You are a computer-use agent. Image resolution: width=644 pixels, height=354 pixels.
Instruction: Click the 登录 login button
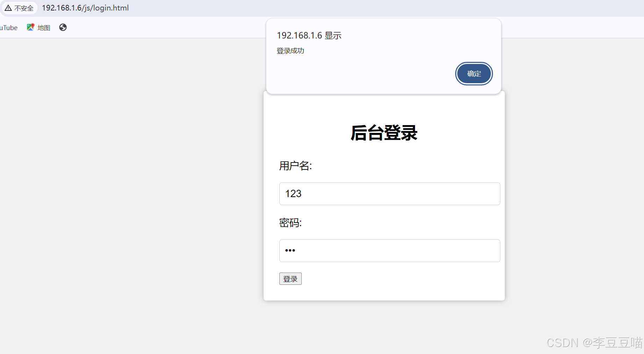click(x=290, y=279)
